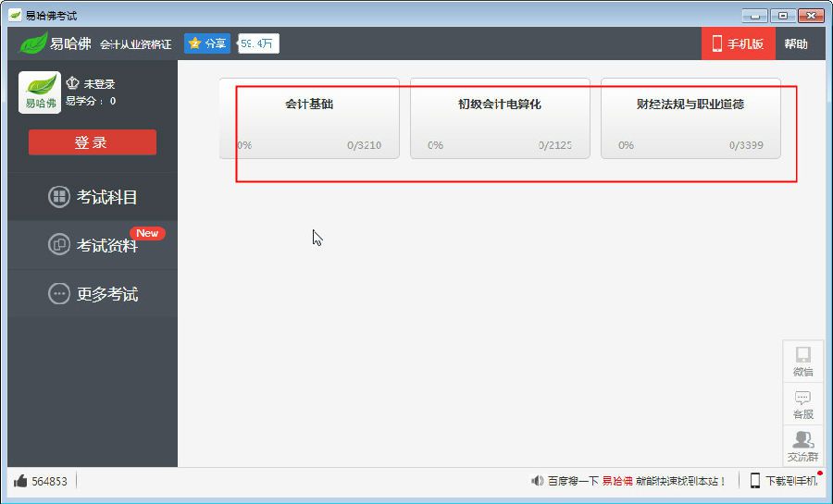Click the red 登录 login button
This screenshot has height=504, width=833.
(93, 142)
